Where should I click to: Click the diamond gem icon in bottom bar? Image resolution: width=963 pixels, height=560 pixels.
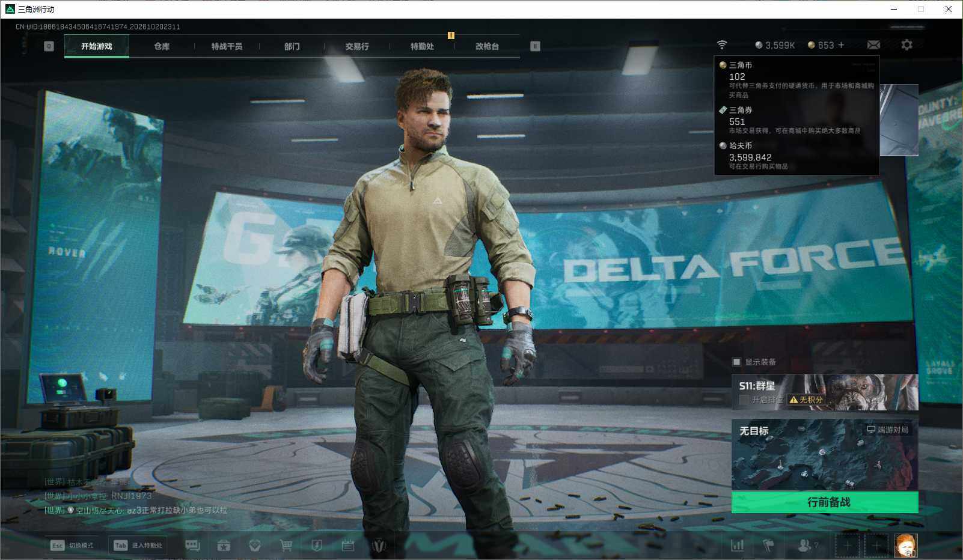255,545
